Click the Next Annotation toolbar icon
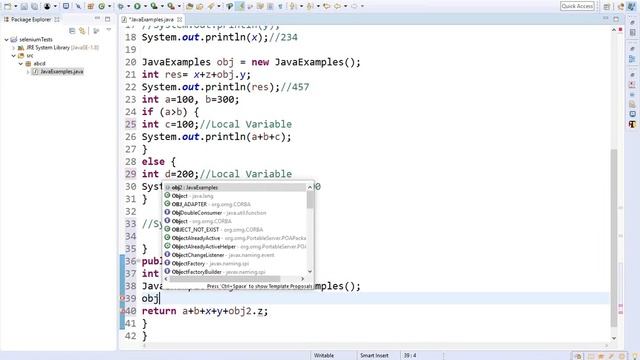This screenshot has width=640, height=360. point(292,6)
